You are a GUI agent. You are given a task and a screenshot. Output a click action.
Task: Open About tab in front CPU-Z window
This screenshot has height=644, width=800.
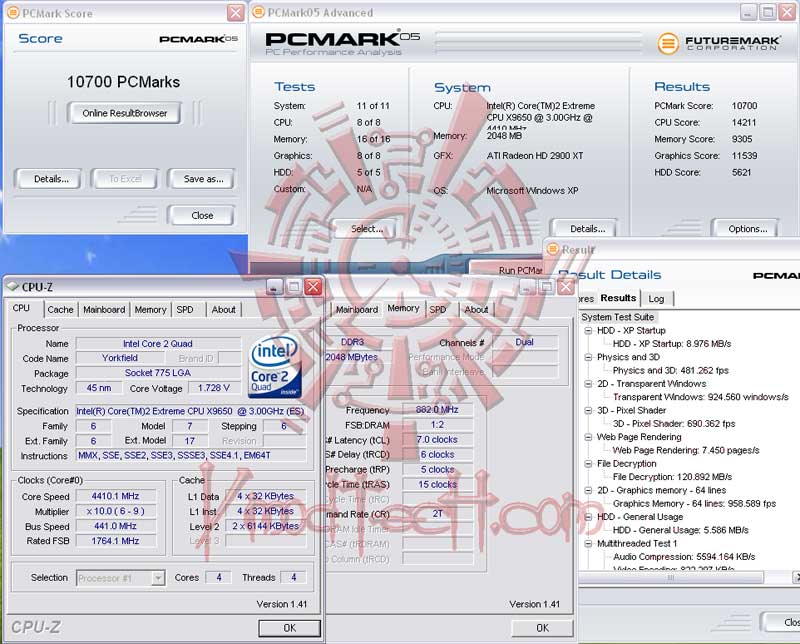click(223, 309)
